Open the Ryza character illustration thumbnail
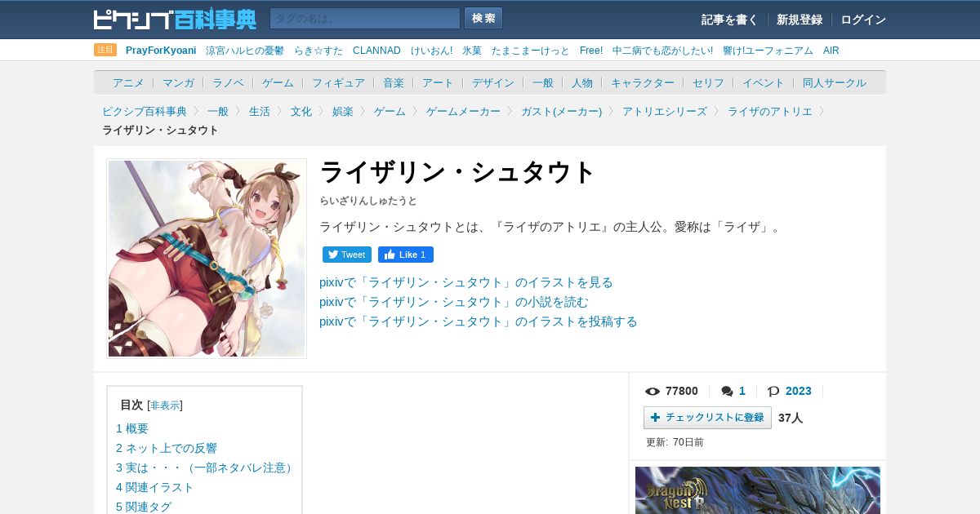This screenshot has height=514, width=980. [207, 259]
